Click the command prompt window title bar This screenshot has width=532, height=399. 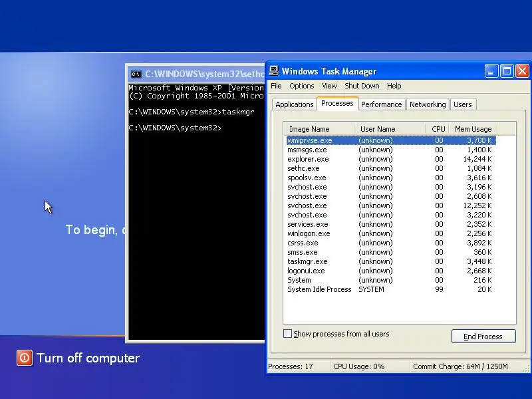click(x=196, y=74)
